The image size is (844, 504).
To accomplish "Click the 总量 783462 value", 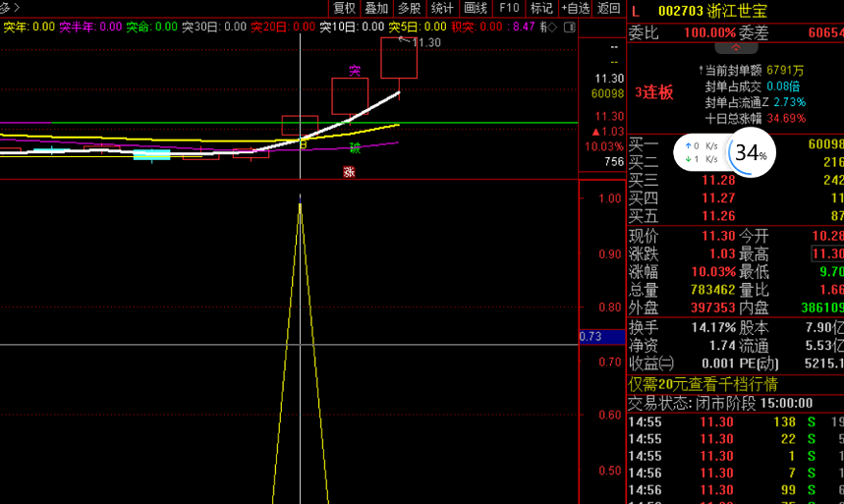I will coord(712,290).
